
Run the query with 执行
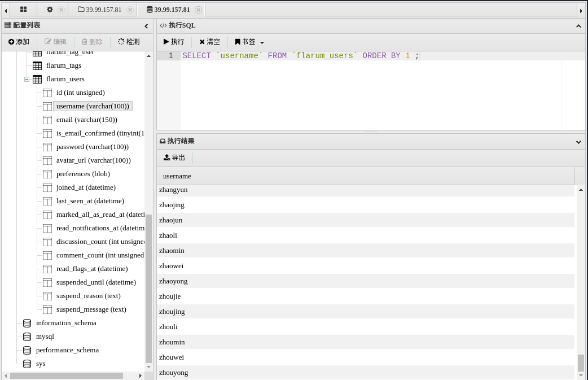[174, 42]
